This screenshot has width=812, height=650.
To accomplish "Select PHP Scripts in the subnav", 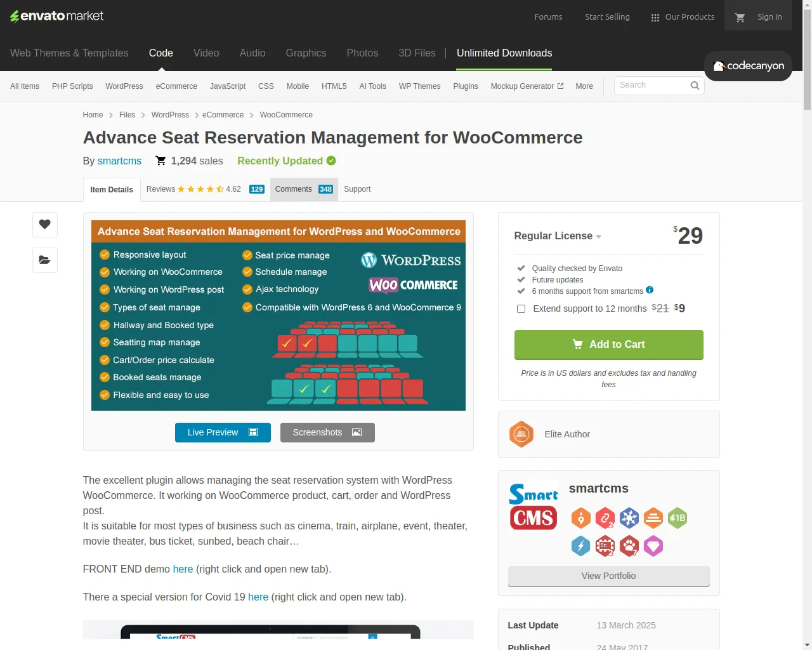I will (x=72, y=86).
